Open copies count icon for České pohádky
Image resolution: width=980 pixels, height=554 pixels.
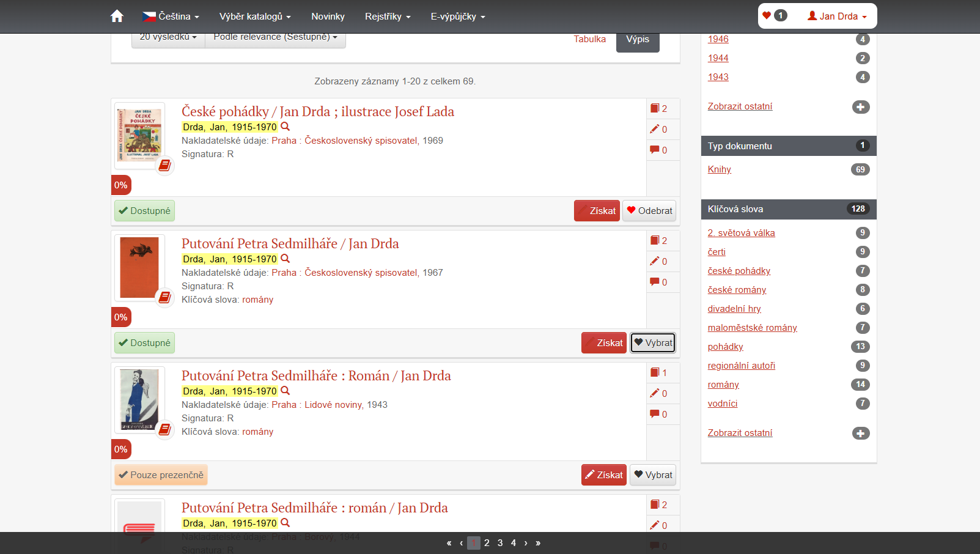[x=658, y=108]
